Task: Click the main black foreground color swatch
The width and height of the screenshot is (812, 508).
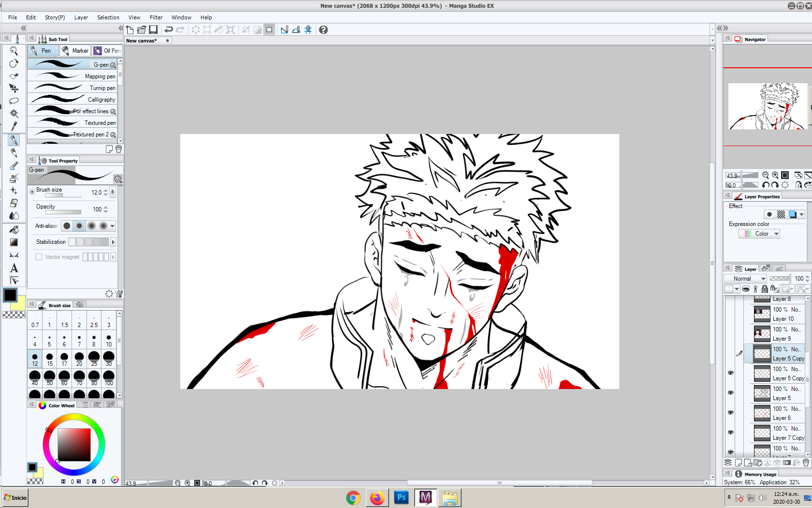Action: [10, 295]
